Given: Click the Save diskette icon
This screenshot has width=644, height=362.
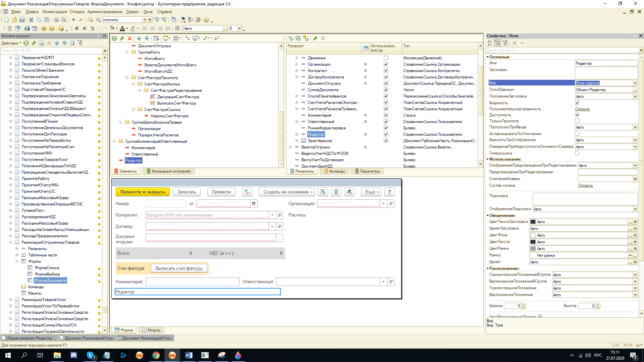Looking at the screenshot, I should point(22,20).
